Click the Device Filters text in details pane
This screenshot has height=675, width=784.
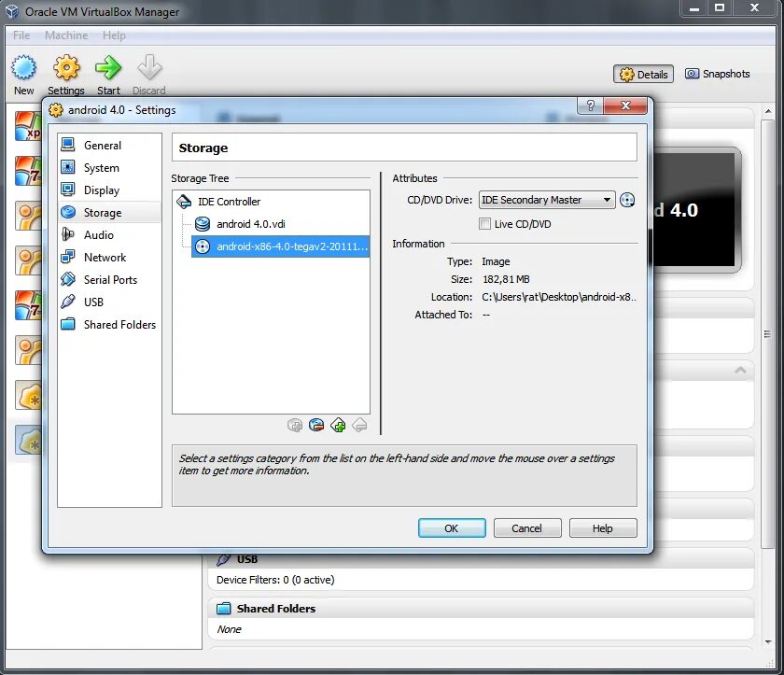(275, 580)
